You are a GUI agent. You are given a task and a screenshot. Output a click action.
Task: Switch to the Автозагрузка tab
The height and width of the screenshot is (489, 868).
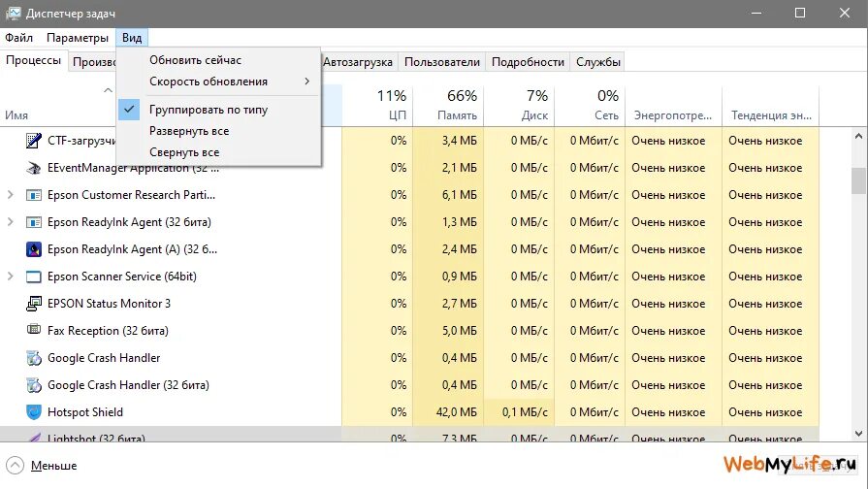358,62
